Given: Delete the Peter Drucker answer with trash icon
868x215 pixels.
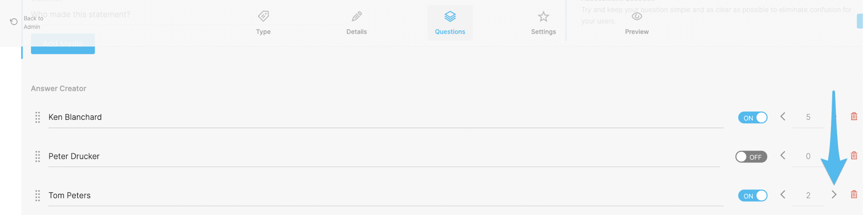Looking at the screenshot, I should tap(854, 155).
